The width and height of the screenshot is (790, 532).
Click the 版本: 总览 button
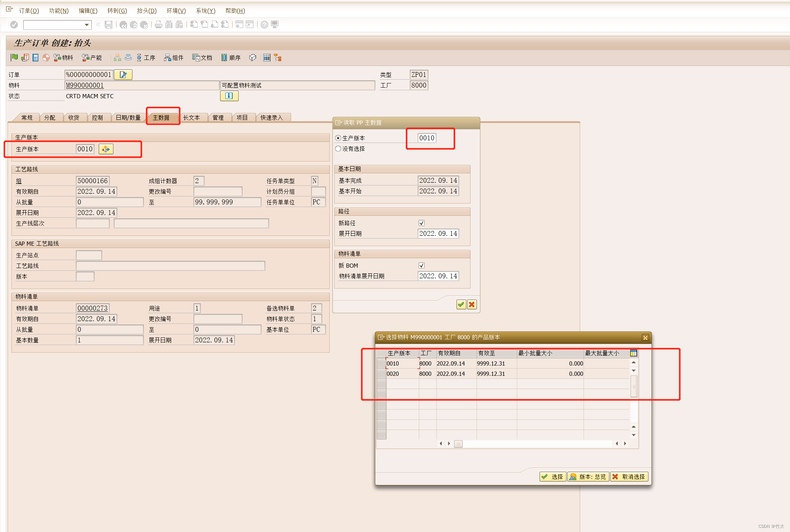click(588, 477)
